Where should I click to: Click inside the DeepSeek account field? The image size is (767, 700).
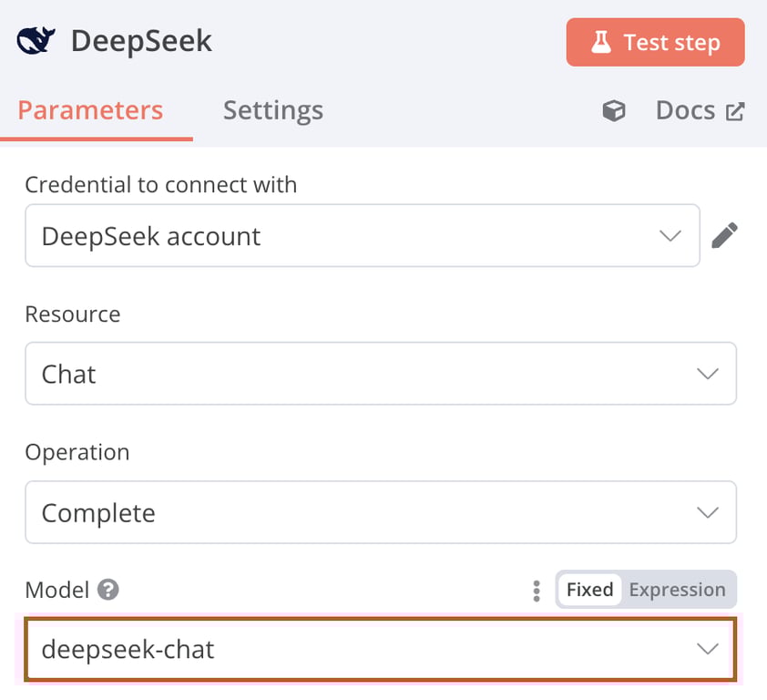pyautogui.click(x=273, y=235)
